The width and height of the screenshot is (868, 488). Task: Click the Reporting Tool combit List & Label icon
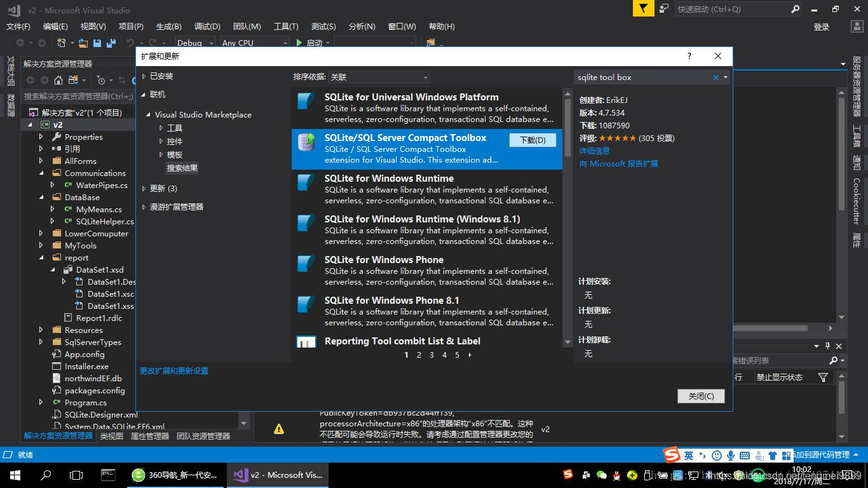point(307,342)
